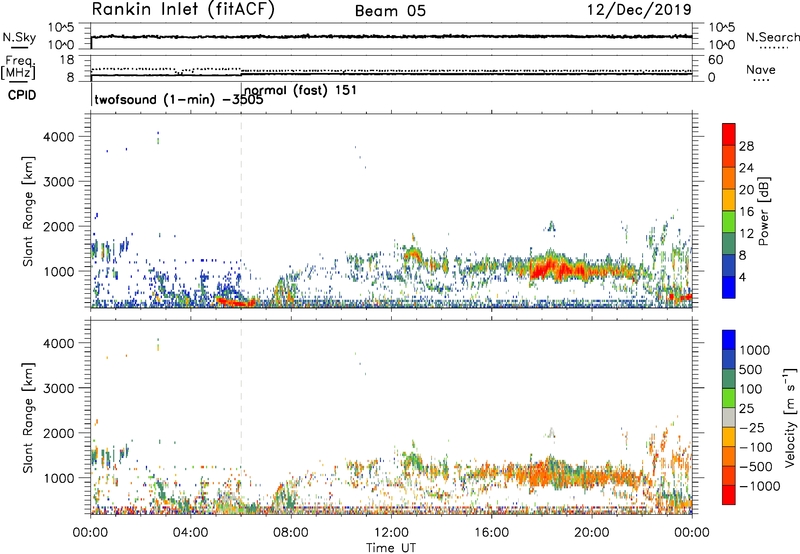
Task: Click the gray swatch in the Velocity colorbar
Action: [x=729, y=418]
